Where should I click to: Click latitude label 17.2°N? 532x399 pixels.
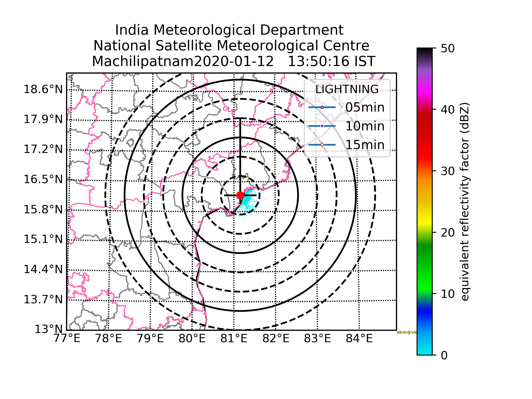[x=43, y=150]
